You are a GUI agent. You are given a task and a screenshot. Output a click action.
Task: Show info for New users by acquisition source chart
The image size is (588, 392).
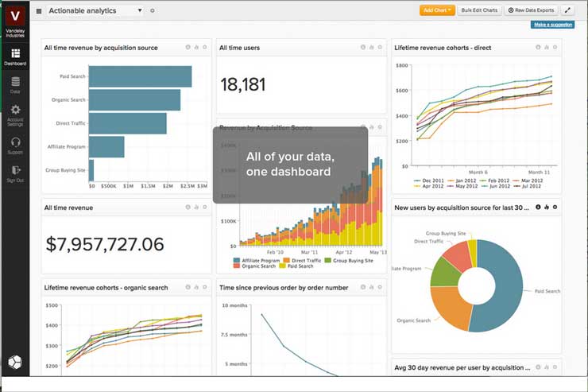538,207
